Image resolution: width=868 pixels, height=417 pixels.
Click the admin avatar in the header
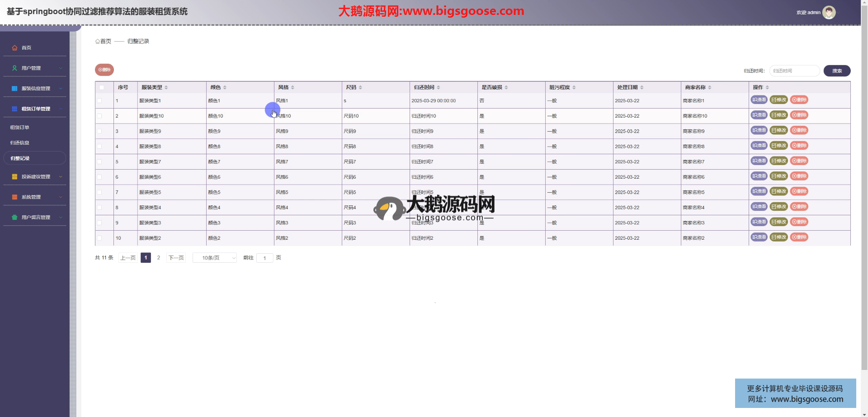click(829, 13)
